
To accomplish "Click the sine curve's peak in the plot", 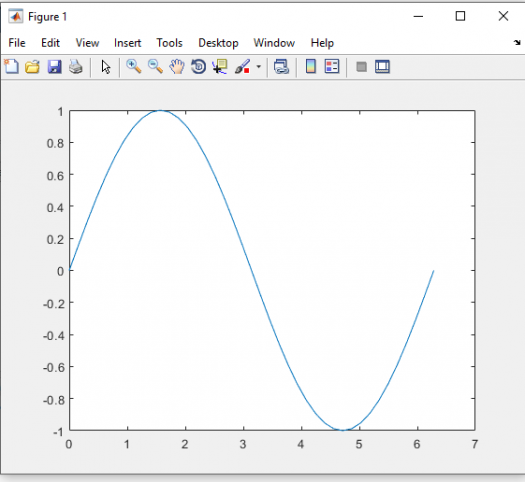I will (160, 110).
